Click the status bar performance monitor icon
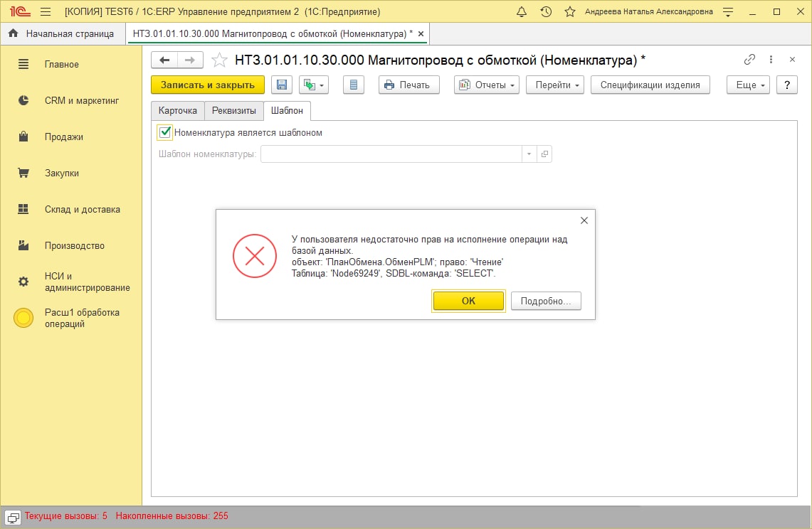Viewport: 812px width, 529px height. (x=13, y=517)
